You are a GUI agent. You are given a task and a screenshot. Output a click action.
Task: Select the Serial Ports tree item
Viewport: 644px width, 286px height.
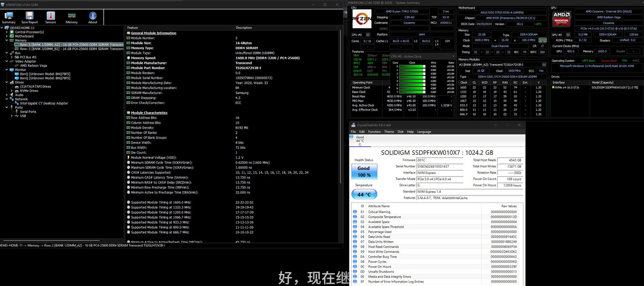[x=28, y=112]
